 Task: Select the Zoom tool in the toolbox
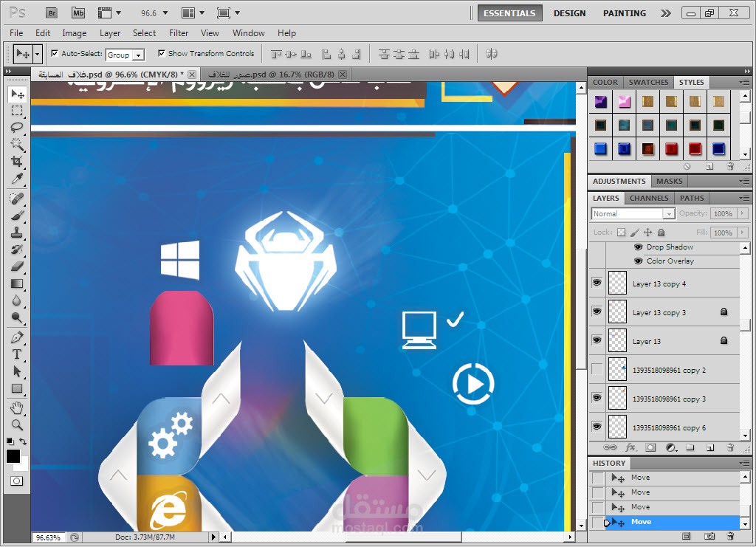[x=18, y=425]
